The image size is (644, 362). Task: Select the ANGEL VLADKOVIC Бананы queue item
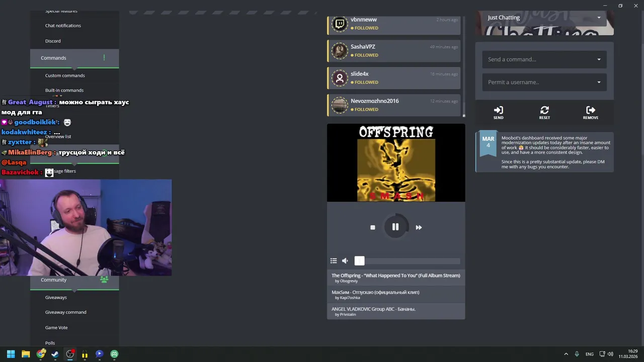pyautogui.click(x=396, y=311)
